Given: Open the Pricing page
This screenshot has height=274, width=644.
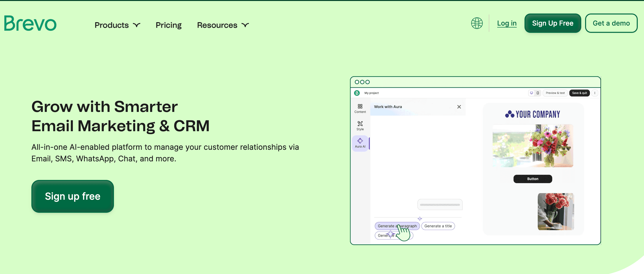Looking at the screenshot, I should (x=168, y=25).
